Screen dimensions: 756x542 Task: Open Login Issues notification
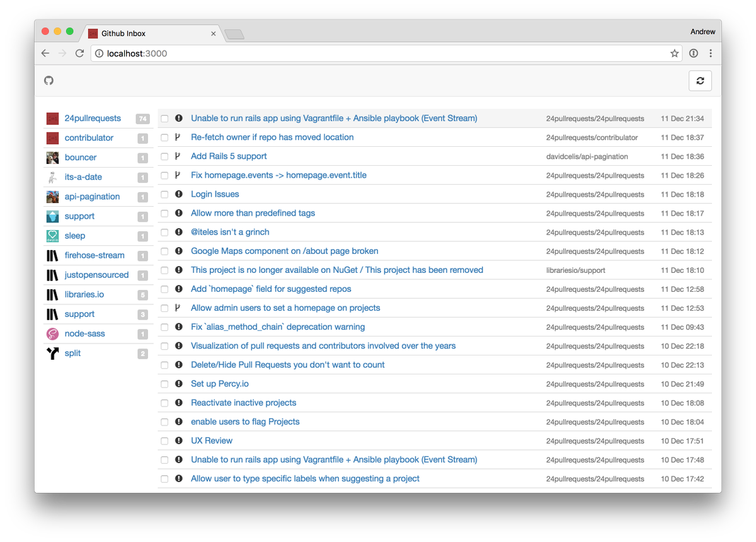(215, 194)
